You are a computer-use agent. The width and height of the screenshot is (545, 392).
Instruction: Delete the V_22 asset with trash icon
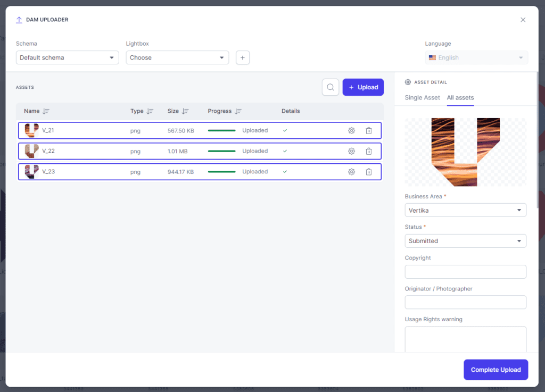pos(369,151)
